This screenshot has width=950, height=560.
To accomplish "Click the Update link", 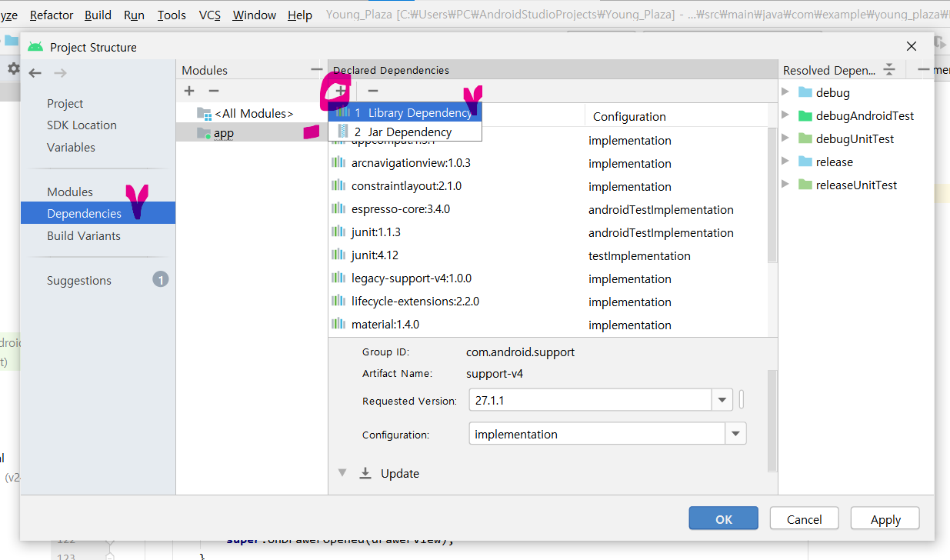I will 400,473.
